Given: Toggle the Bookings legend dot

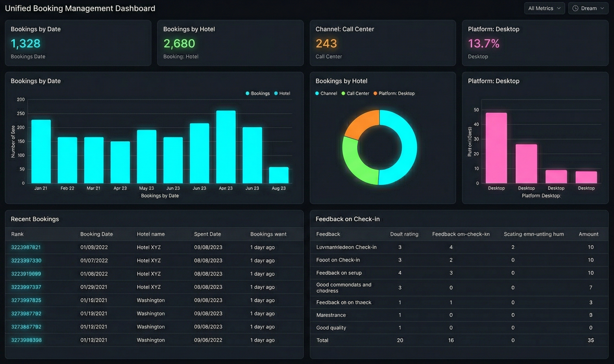Looking at the screenshot, I should (247, 93).
